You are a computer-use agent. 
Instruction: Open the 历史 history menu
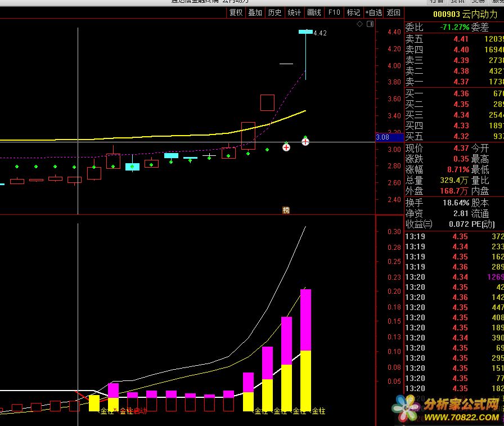click(275, 12)
